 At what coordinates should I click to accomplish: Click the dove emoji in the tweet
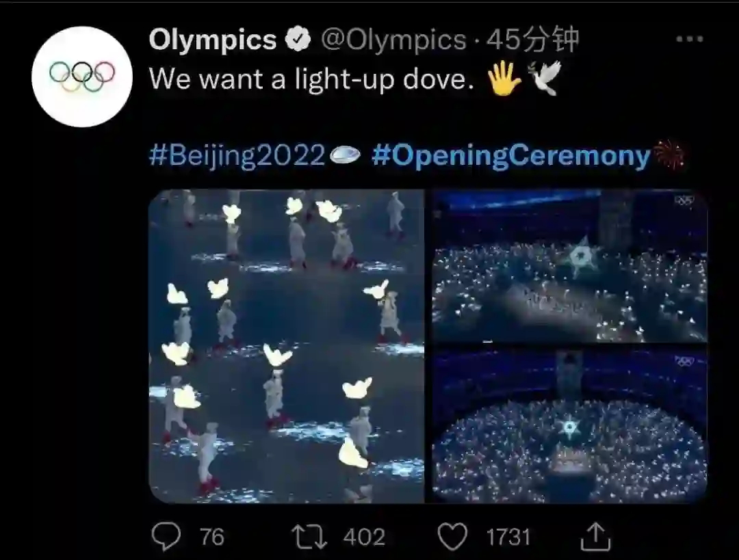click(544, 78)
